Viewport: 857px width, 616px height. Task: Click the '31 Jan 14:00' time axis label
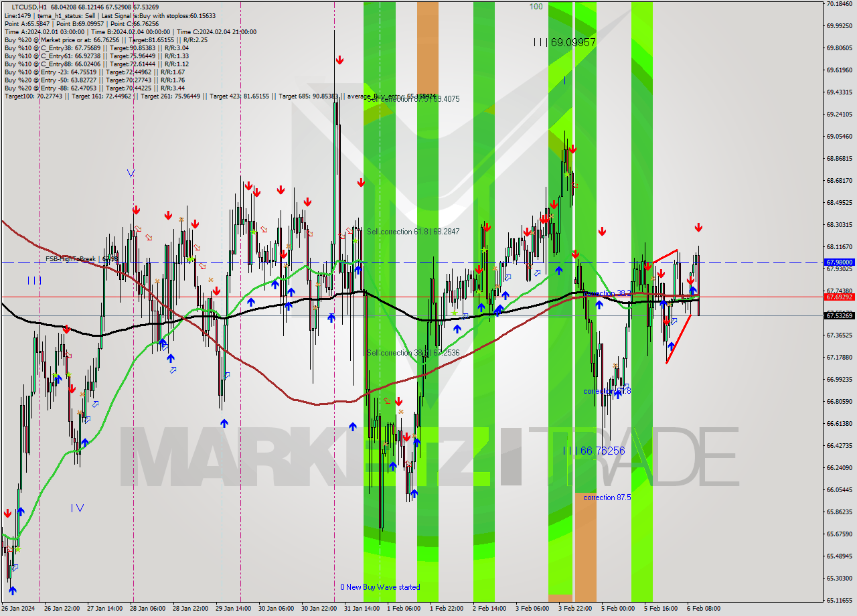pyautogui.click(x=362, y=609)
